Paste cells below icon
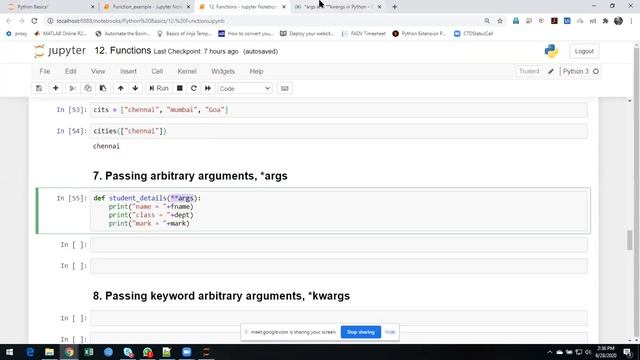The height and width of the screenshot is (360, 640). pos(103,88)
